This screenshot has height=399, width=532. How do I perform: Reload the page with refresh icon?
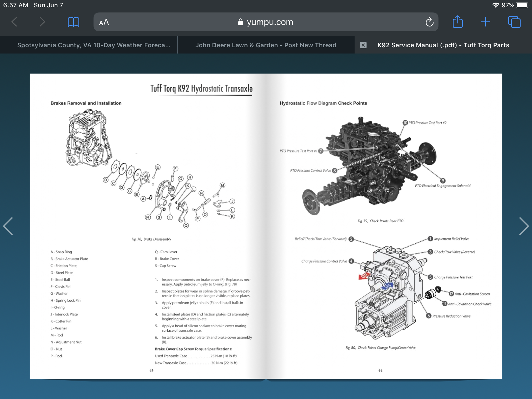click(x=429, y=22)
